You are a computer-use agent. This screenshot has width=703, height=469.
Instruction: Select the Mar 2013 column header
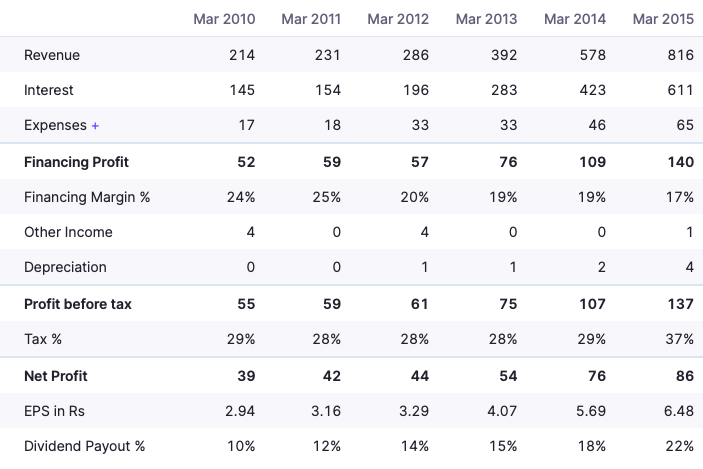[x=486, y=19]
